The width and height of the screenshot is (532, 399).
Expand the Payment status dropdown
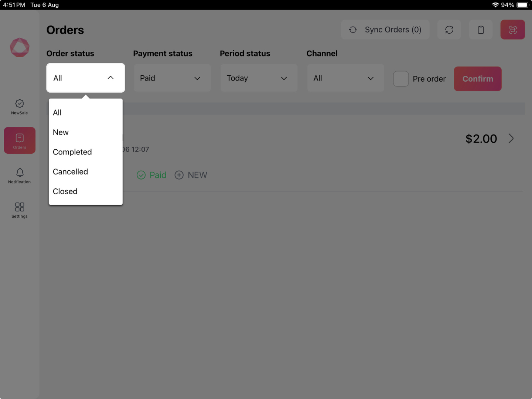point(172,78)
